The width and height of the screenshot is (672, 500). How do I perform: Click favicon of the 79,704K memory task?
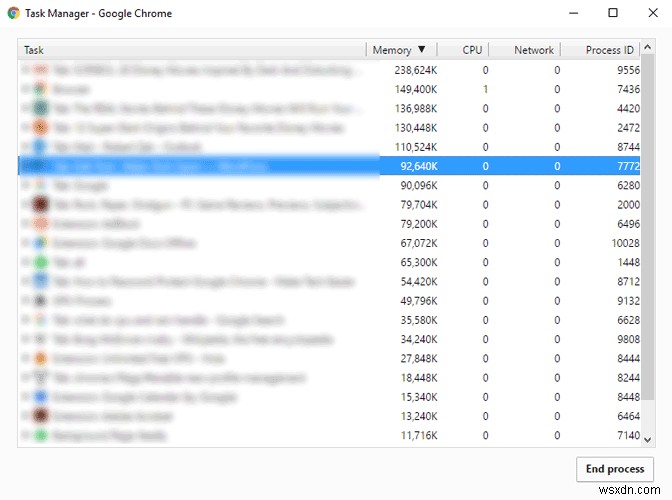[40, 205]
